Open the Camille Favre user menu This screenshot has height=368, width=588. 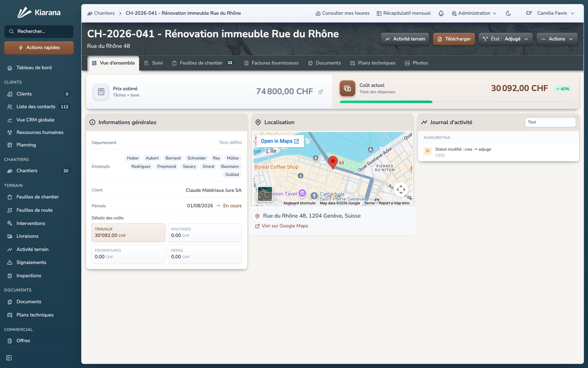(550, 13)
